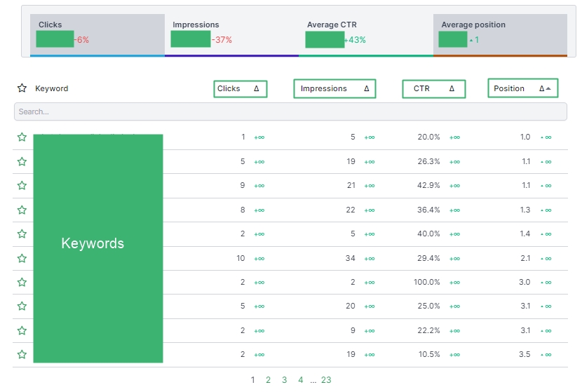The image size is (582, 392).
Task: Sort table by Impressions column
Action: tap(324, 88)
